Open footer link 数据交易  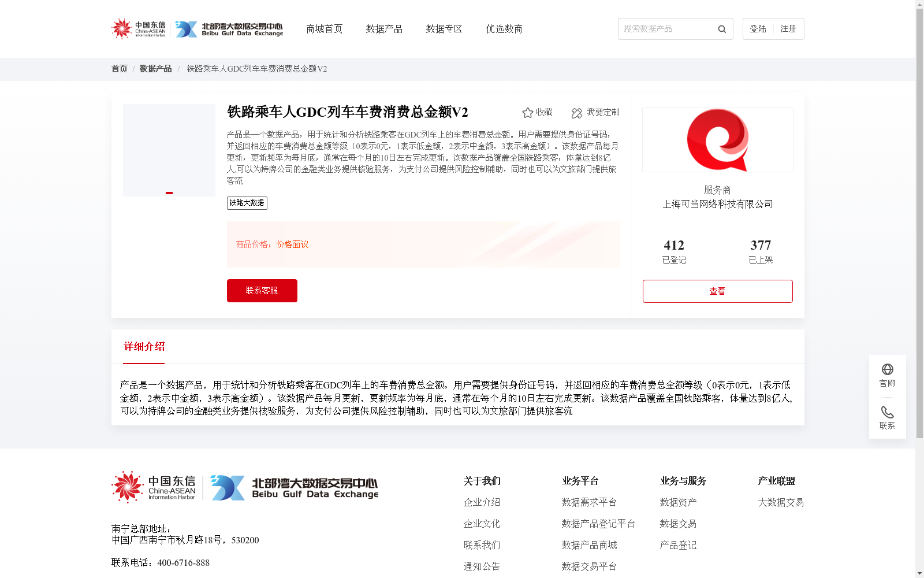678,524
